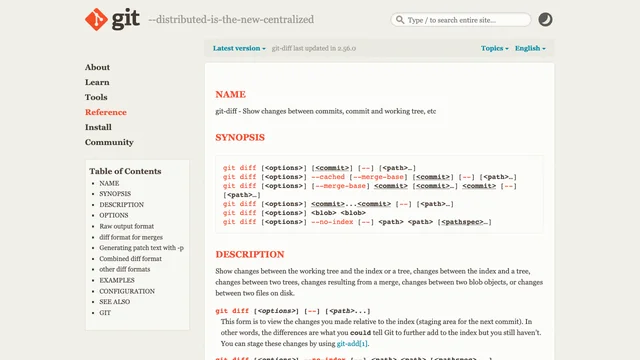Viewport: 640px width, 360px height.
Task: Jump to NAME in table of contents
Action: click(x=109, y=183)
